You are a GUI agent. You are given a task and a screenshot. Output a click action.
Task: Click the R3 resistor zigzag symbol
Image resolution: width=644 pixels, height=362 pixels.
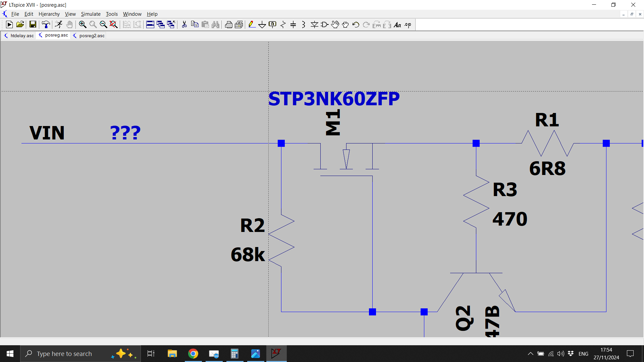pos(476,202)
